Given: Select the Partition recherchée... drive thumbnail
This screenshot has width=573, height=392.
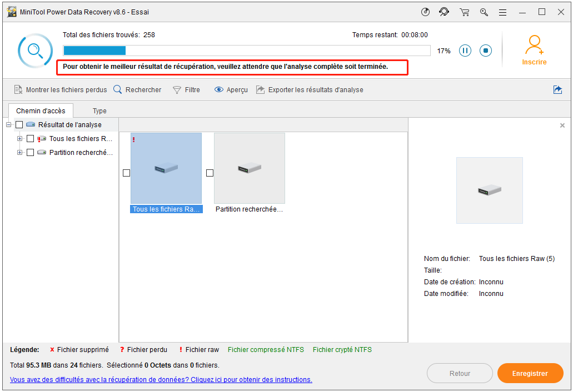Looking at the screenshot, I should (250, 168).
